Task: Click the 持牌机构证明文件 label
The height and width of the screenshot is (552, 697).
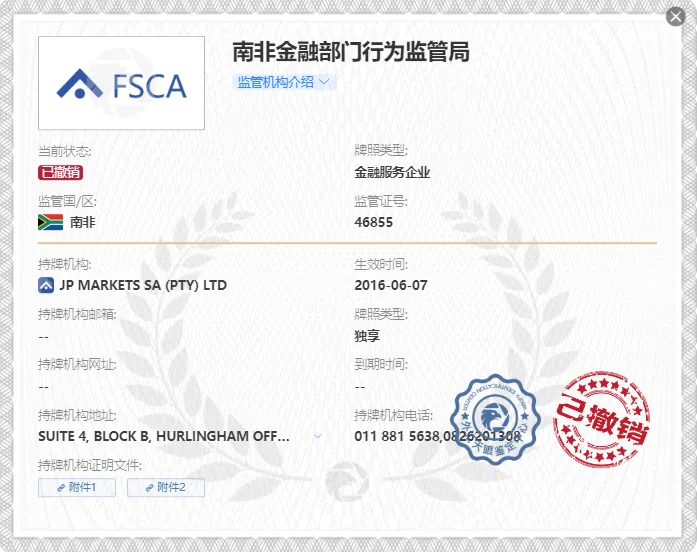Action: point(90,465)
